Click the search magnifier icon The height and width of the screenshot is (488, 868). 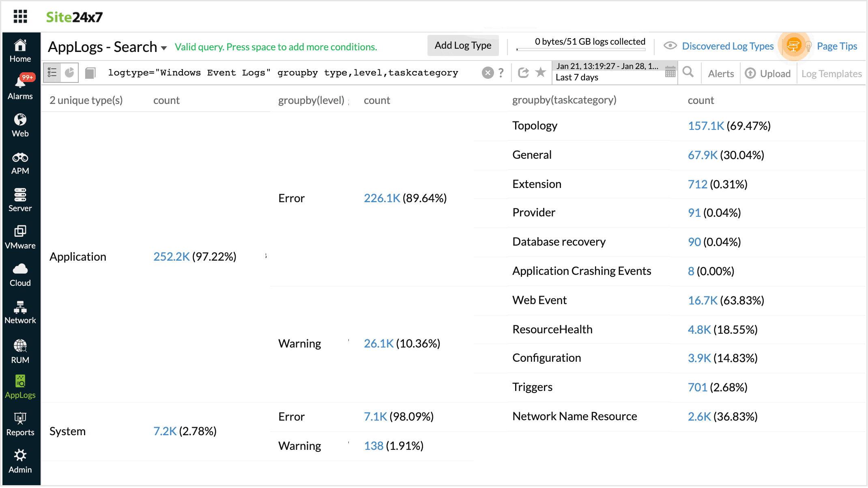[x=688, y=72]
